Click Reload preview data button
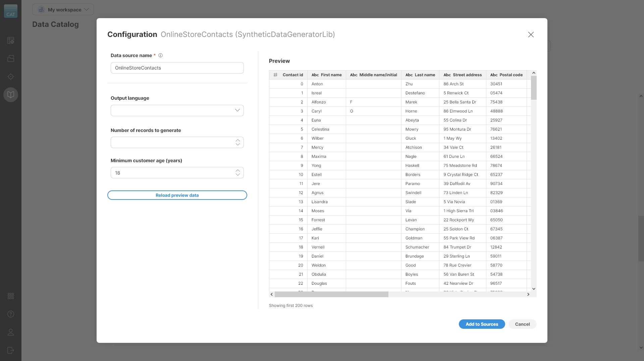This screenshot has height=361, width=644. point(177,195)
